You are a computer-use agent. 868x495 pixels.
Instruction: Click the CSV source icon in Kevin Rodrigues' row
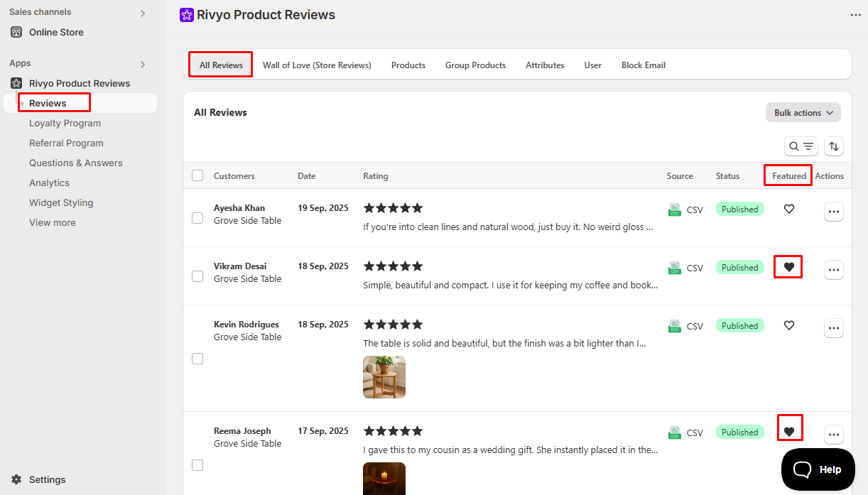[675, 326]
